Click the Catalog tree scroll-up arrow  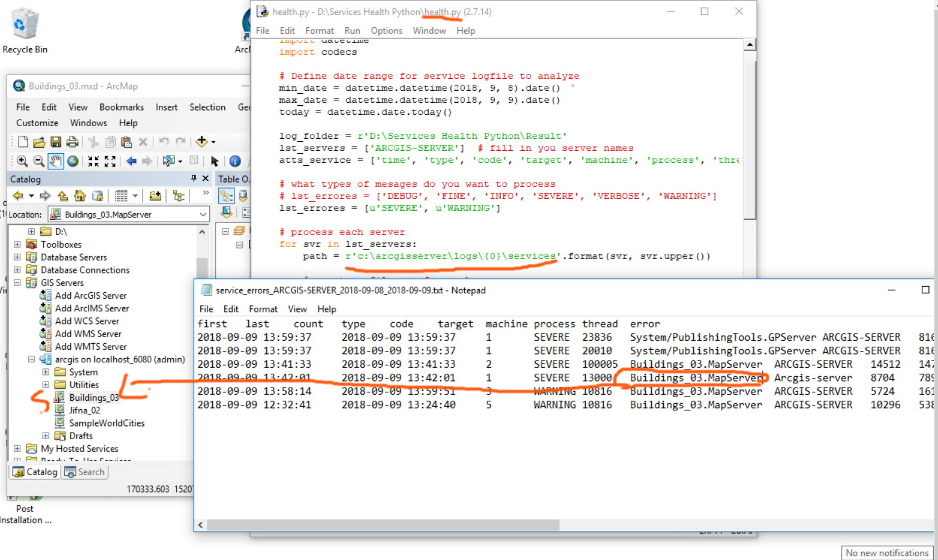(x=202, y=232)
